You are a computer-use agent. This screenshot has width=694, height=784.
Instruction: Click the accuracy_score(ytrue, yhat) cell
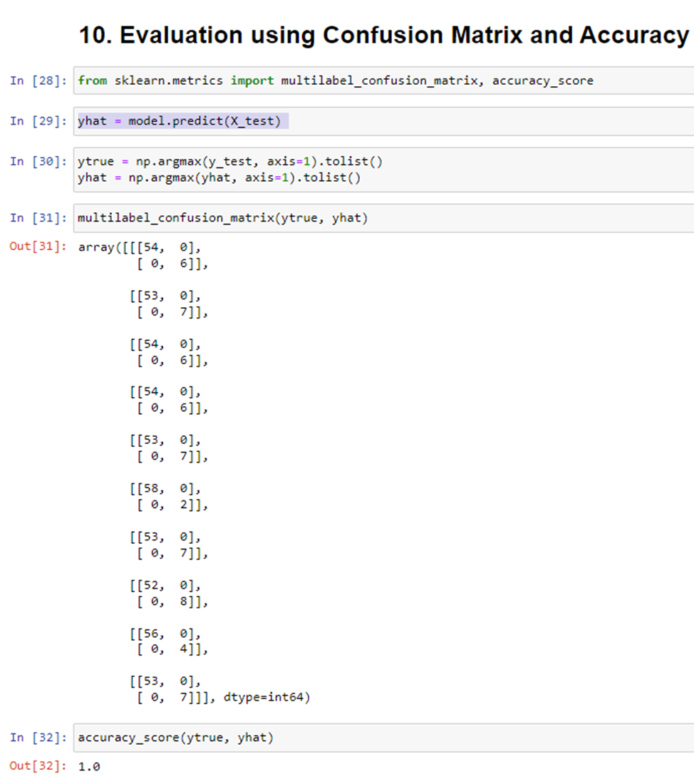(x=383, y=738)
